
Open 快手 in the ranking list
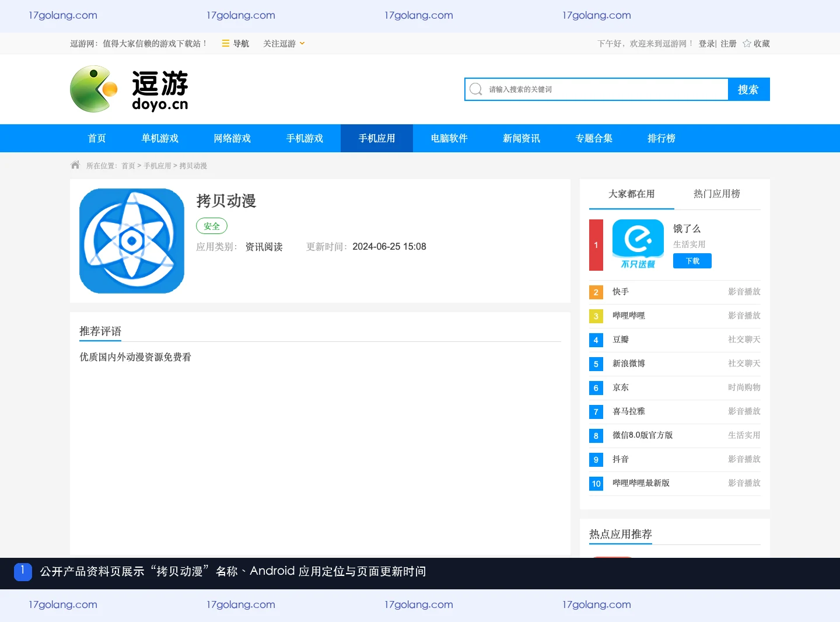coord(621,292)
